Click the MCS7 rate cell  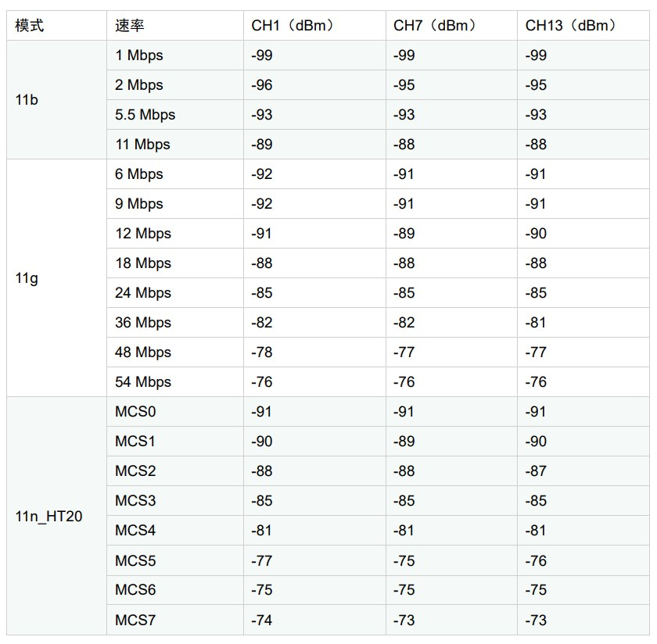[x=175, y=620]
